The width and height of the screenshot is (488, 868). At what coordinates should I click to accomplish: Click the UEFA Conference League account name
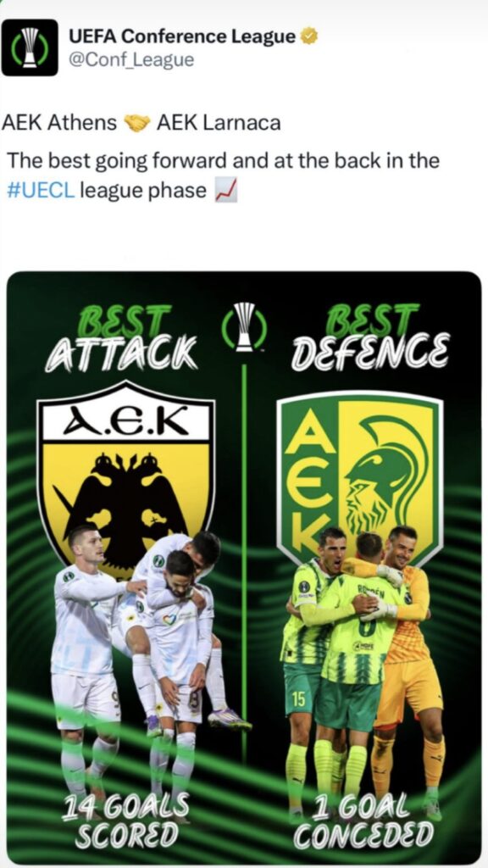tap(182, 37)
